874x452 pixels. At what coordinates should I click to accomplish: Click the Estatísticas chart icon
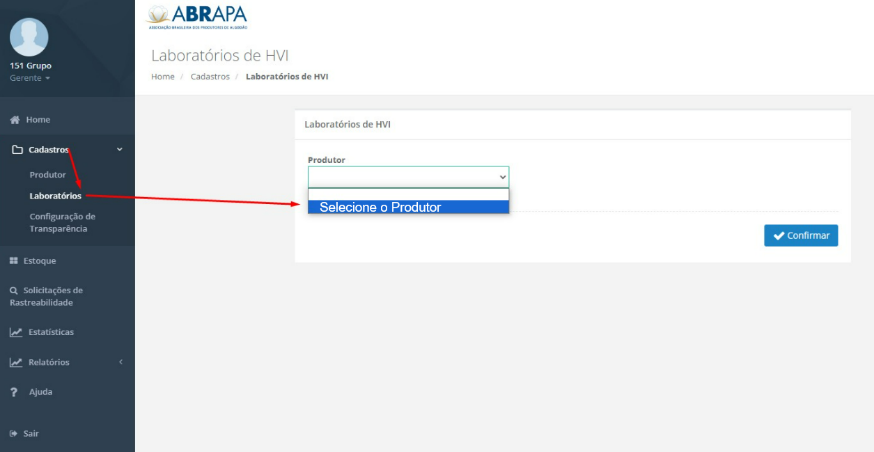pos(15,332)
